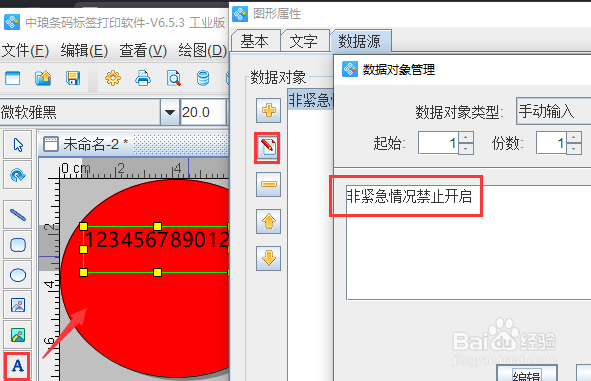Image resolution: width=591 pixels, height=381 pixels.
Task: Increase the 份数 value with up arrow
Action: click(x=574, y=137)
